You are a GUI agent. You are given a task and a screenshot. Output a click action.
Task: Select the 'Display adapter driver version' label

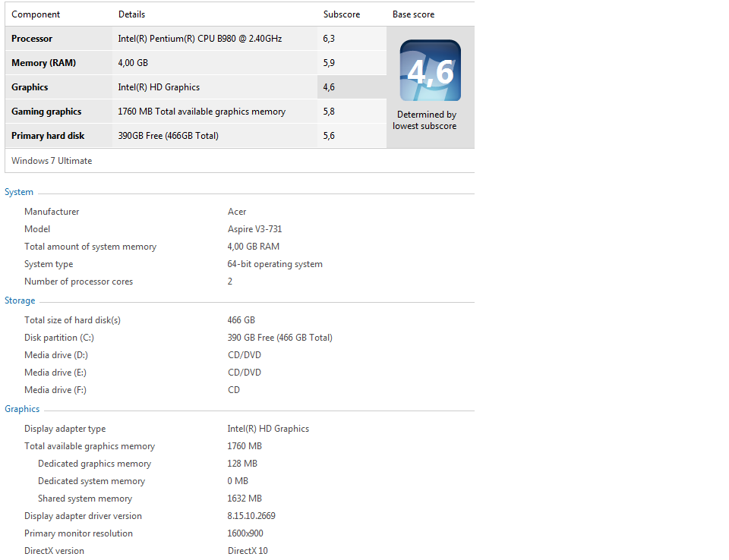[x=84, y=516]
